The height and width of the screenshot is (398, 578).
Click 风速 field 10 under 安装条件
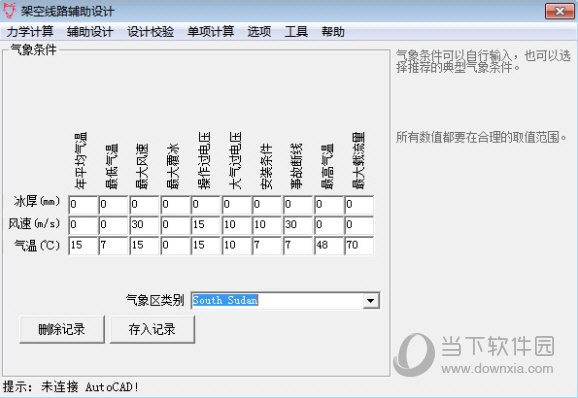click(267, 225)
